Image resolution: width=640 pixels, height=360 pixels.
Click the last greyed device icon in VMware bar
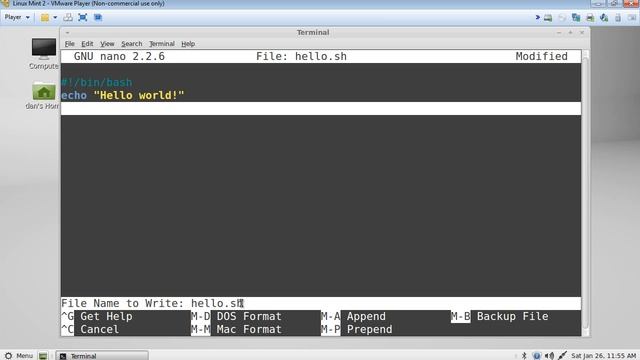click(632, 18)
